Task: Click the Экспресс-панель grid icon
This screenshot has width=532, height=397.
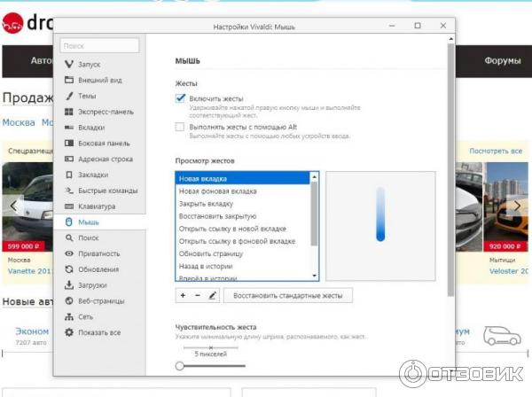Action: [69, 112]
